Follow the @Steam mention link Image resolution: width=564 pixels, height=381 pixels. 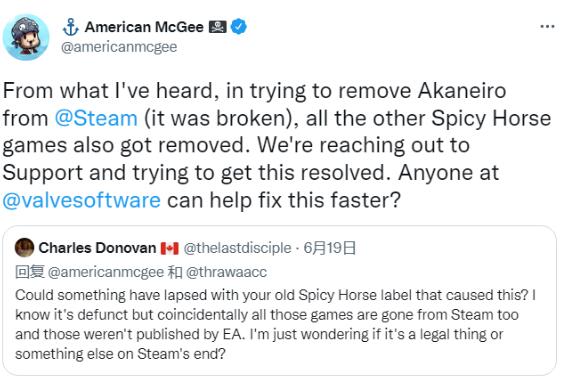(96, 118)
